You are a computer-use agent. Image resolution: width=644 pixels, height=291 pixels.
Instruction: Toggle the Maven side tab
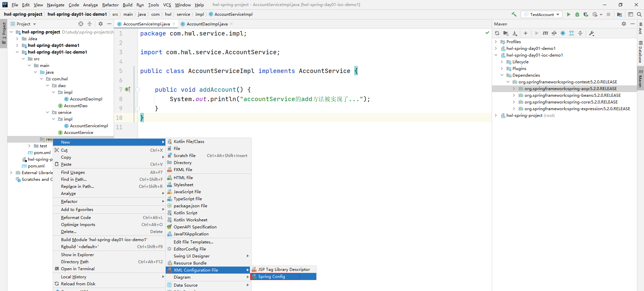(x=640, y=79)
